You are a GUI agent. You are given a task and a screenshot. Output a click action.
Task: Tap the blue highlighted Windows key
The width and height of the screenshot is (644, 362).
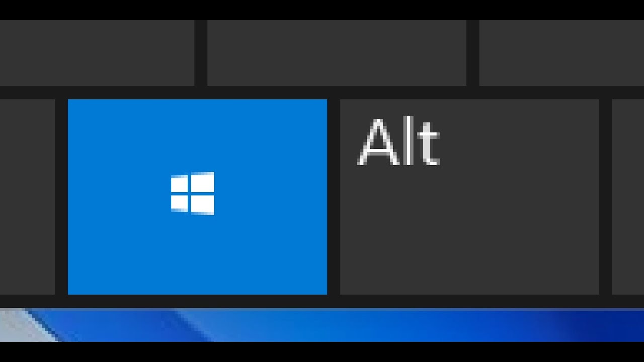pos(197,197)
